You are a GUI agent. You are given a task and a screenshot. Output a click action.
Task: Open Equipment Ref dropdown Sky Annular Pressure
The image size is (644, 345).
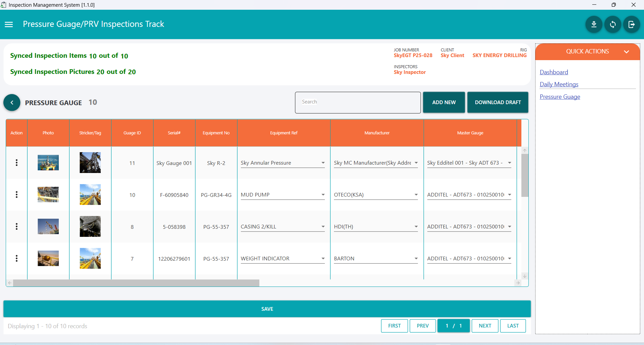pyautogui.click(x=283, y=163)
